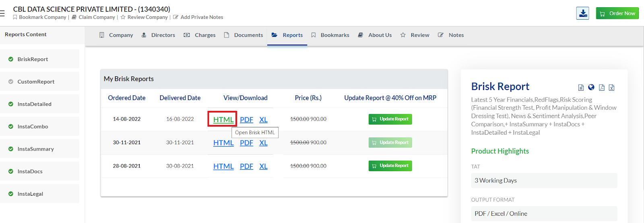Click Update Report for 14-08-2022 order
The height and width of the screenshot is (223, 644).
pyautogui.click(x=390, y=119)
